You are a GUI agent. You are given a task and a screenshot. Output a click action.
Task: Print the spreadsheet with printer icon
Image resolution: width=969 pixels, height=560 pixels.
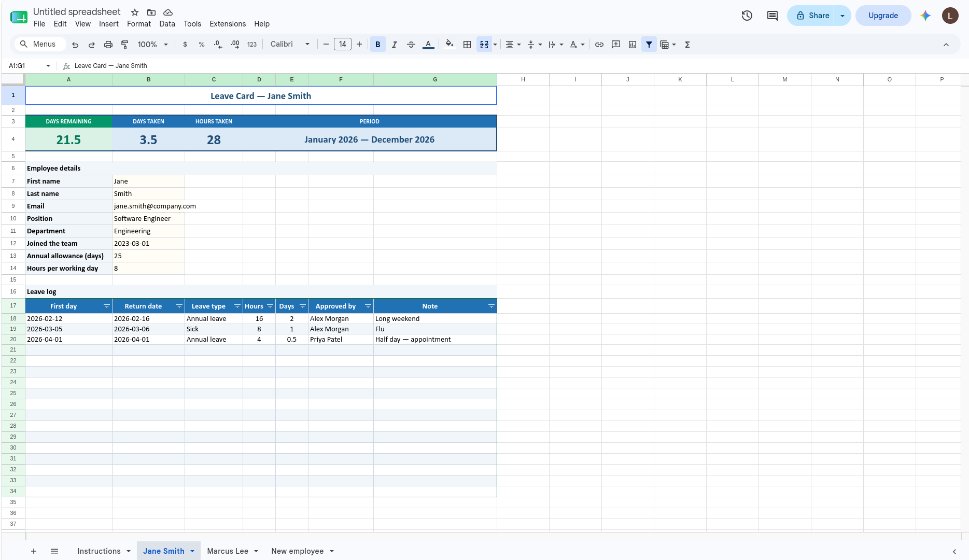click(x=108, y=45)
